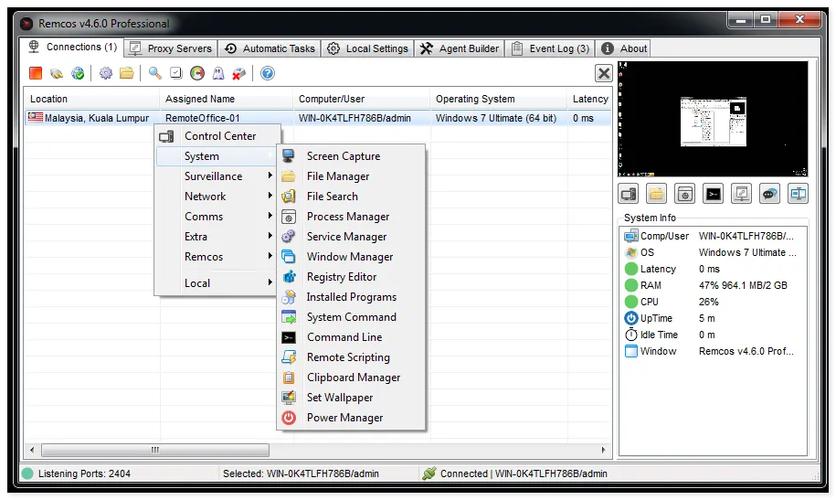Image resolution: width=836 pixels, height=500 pixels.
Task: Switch to the Agent Builder tab
Action: pyautogui.click(x=460, y=49)
